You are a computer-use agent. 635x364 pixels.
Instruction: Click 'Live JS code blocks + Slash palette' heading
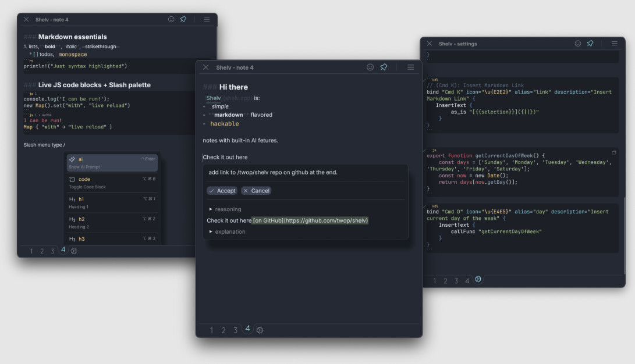click(x=94, y=85)
